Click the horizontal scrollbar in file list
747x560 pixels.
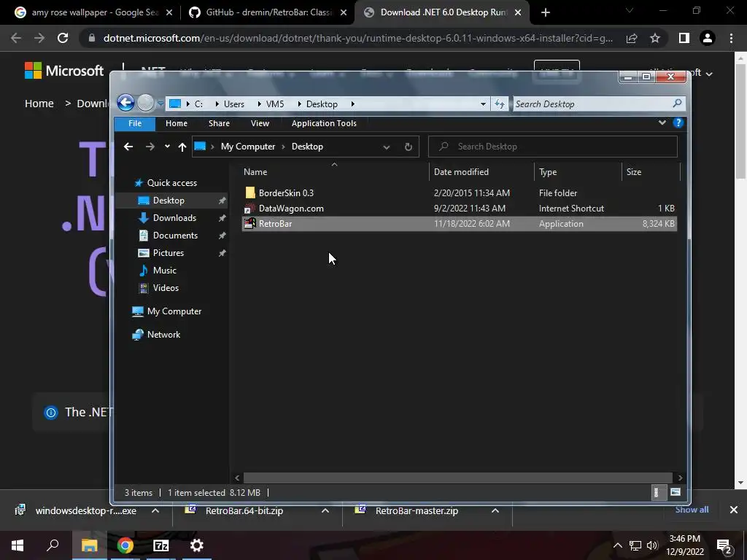[x=458, y=478]
